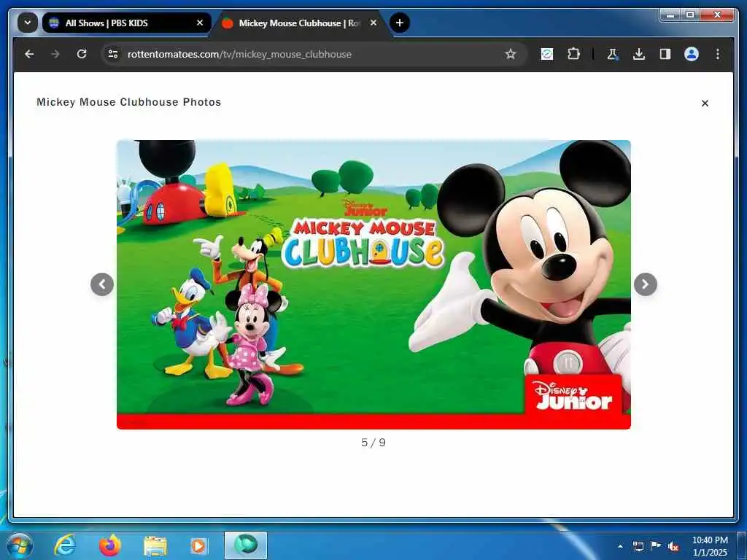The height and width of the screenshot is (560, 747).
Task: Click the Mickey Mouse Clubhouse Photos heading
Action: [128, 102]
